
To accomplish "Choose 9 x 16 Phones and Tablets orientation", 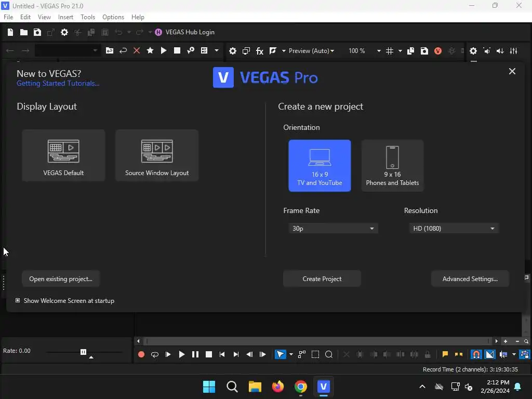I will pyautogui.click(x=392, y=166).
